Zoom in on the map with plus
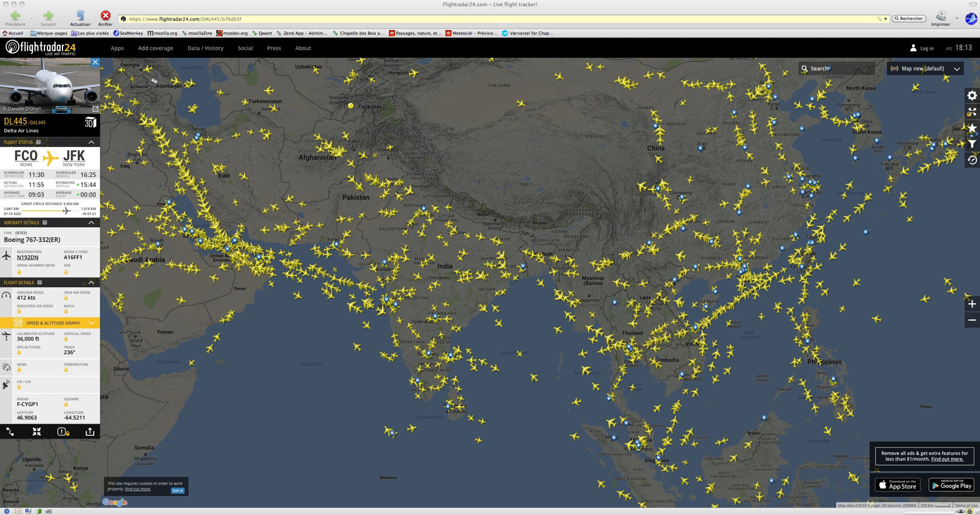This screenshot has height=515, width=980. (x=972, y=304)
